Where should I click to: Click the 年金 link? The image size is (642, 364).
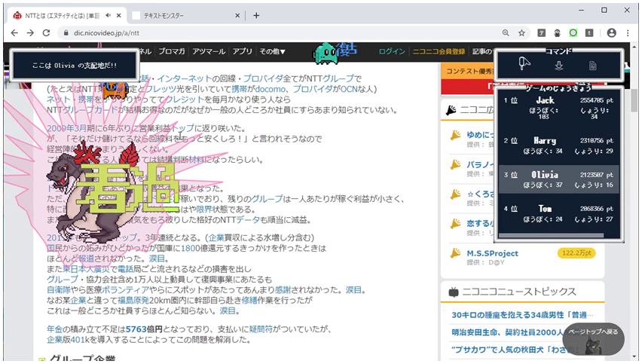point(54,329)
